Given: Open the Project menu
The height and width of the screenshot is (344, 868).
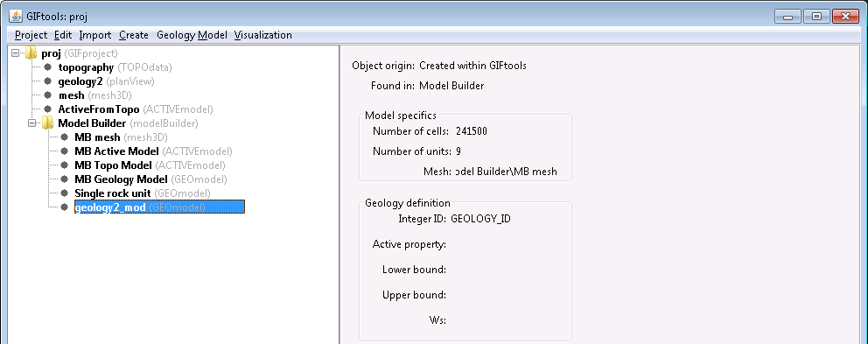Looking at the screenshot, I should (x=31, y=35).
